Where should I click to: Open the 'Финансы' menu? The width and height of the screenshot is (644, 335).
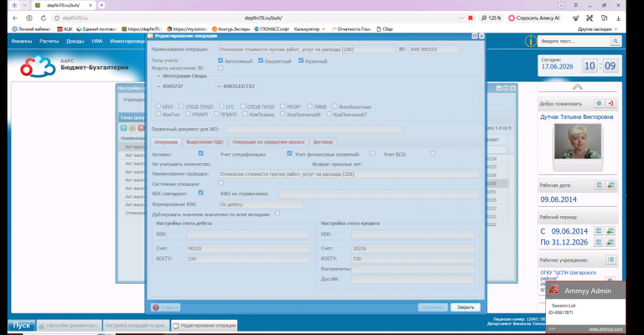22,41
